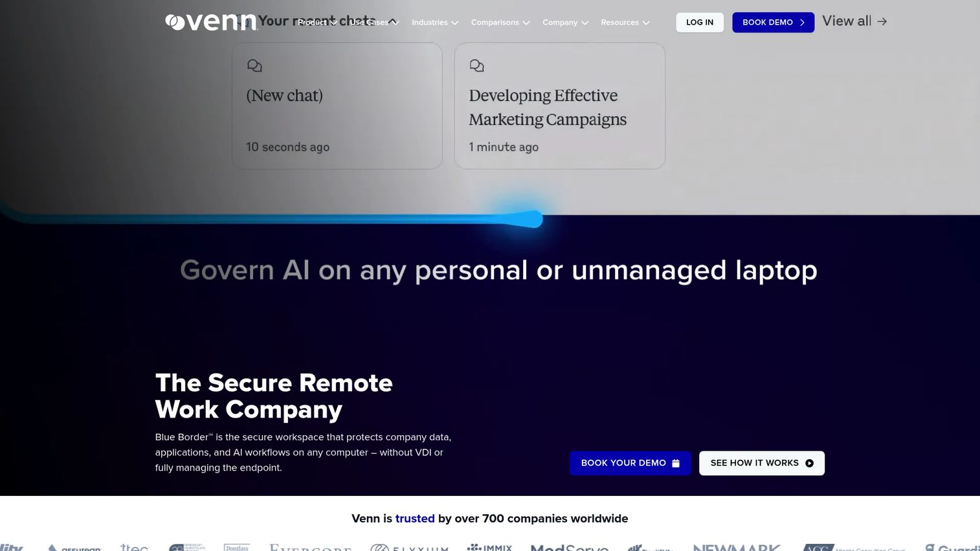Click the Assurean company logo

coord(74,548)
